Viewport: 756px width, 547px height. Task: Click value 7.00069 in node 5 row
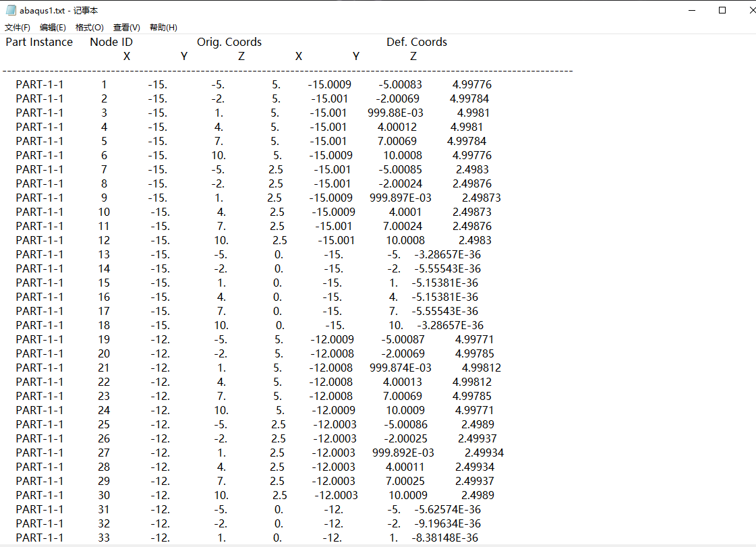[397, 141]
